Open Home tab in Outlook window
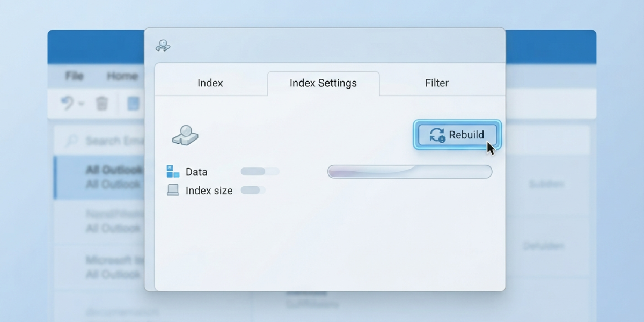Screen dimensions: 644x322 (122, 76)
